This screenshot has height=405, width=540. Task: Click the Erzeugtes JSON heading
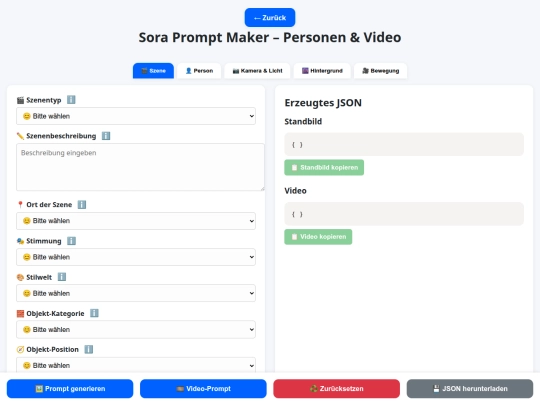323,103
